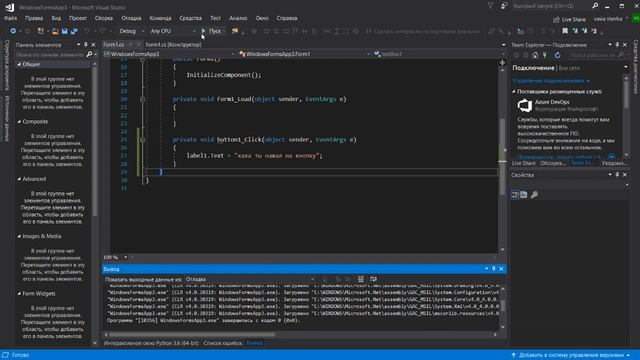Open the WindowsFormsApp3.Form1 class dropdown
This screenshot has height=360, width=640.
[304, 54]
